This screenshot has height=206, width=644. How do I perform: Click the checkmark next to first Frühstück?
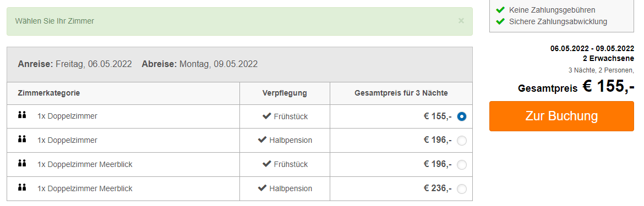266,116
